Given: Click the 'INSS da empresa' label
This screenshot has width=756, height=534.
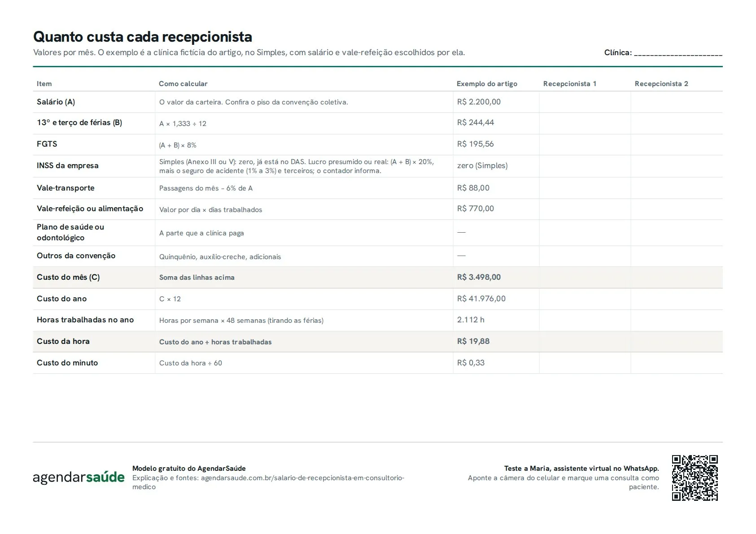Looking at the screenshot, I should 68,166.
